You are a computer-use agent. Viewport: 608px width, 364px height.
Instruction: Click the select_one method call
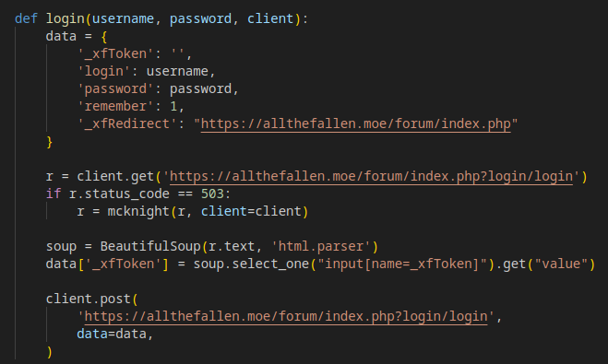pyautogui.click(x=270, y=264)
